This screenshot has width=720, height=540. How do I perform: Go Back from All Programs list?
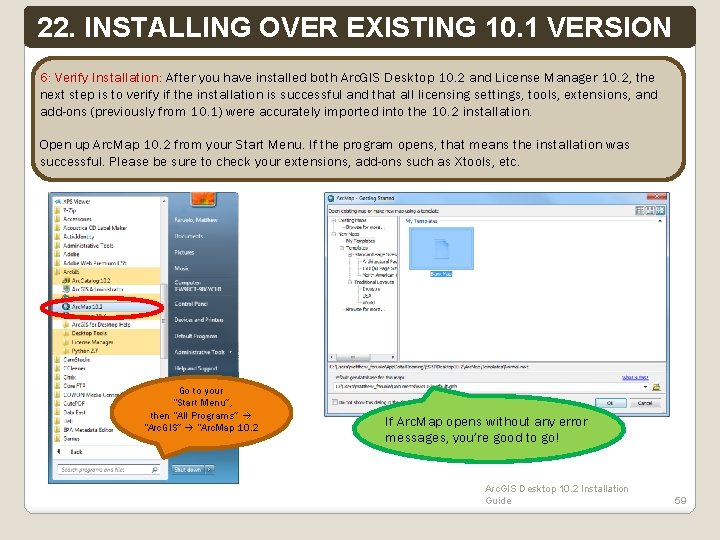click(70, 452)
